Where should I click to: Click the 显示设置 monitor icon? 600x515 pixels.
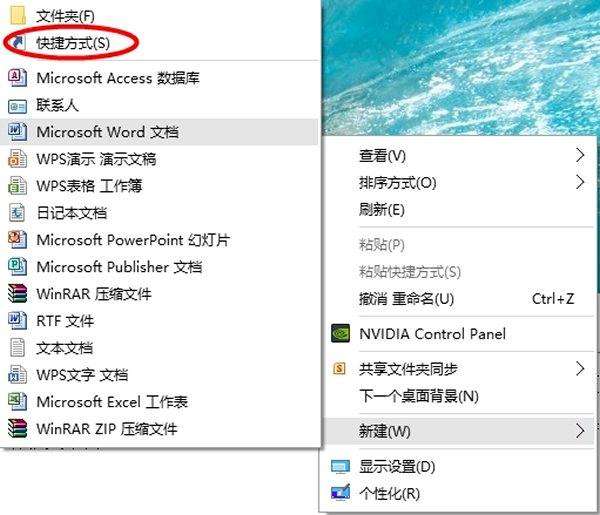(340, 467)
